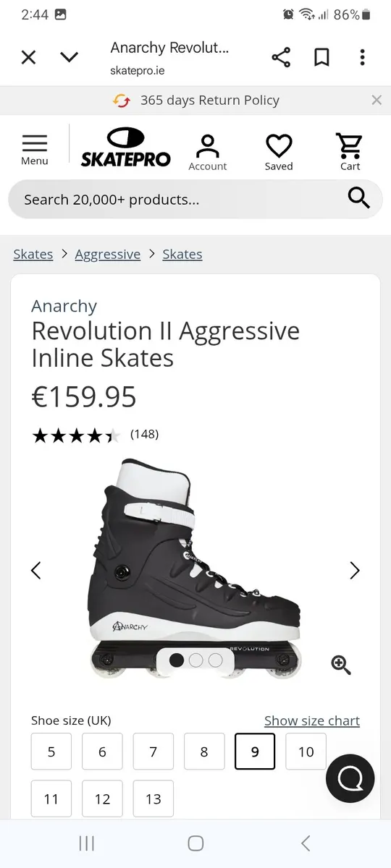Show the previous product image arrow
This screenshot has height=868, width=391.
(35, 570)
